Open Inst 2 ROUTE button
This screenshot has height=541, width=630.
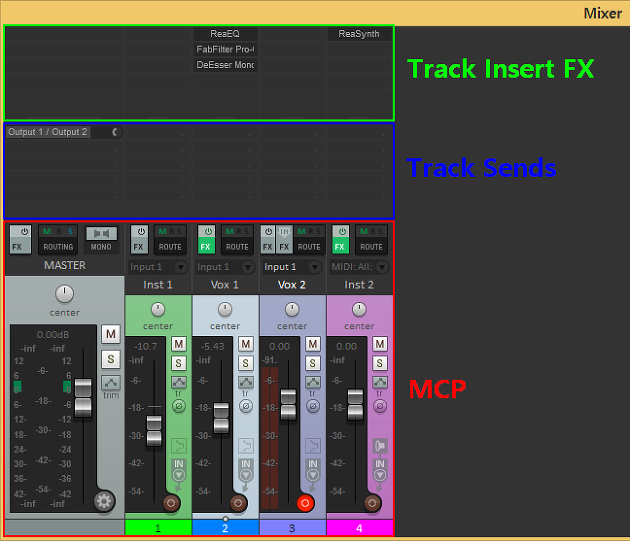pyautogui.click(x=371, y=247)
